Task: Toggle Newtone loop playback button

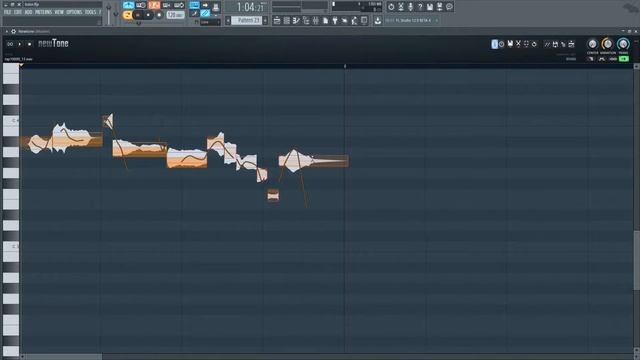Action: click(10, 44)
